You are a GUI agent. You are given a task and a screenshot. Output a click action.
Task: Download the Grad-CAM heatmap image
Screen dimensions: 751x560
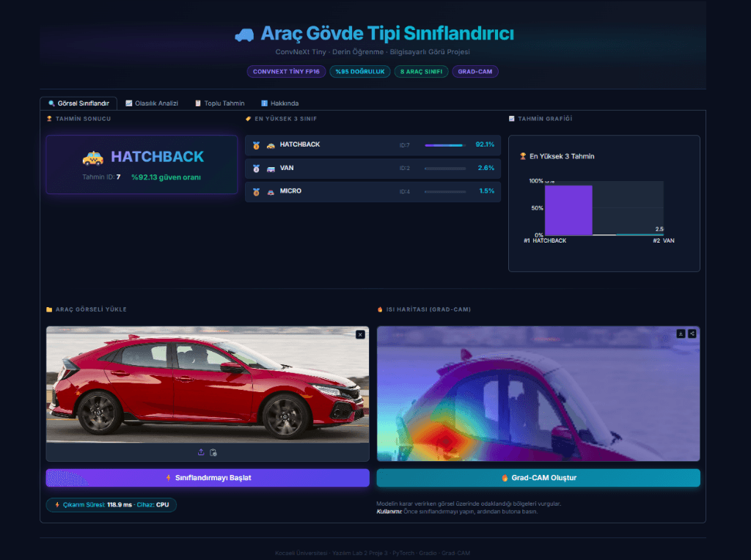click(681, 334)
